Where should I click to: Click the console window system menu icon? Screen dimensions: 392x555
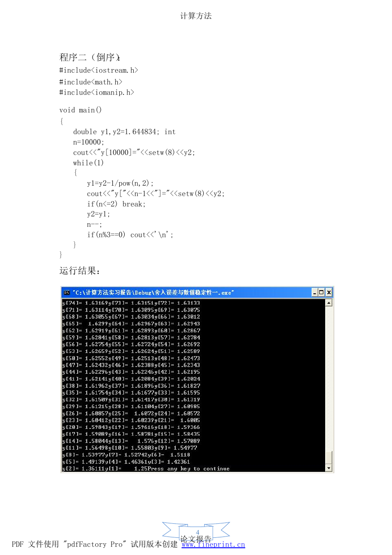pyautogui.click(x=66, y=292)
